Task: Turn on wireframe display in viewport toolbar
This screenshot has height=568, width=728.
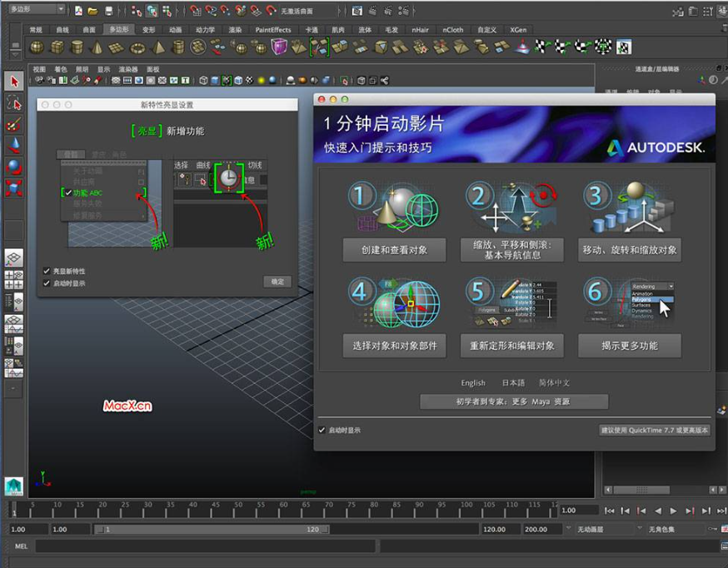Action: 203,81
